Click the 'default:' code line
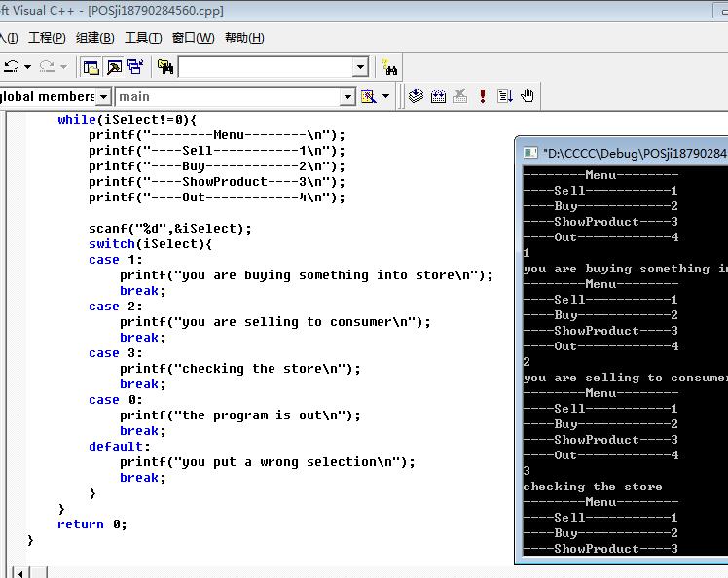Screen dimensions: 728x578 120,447
